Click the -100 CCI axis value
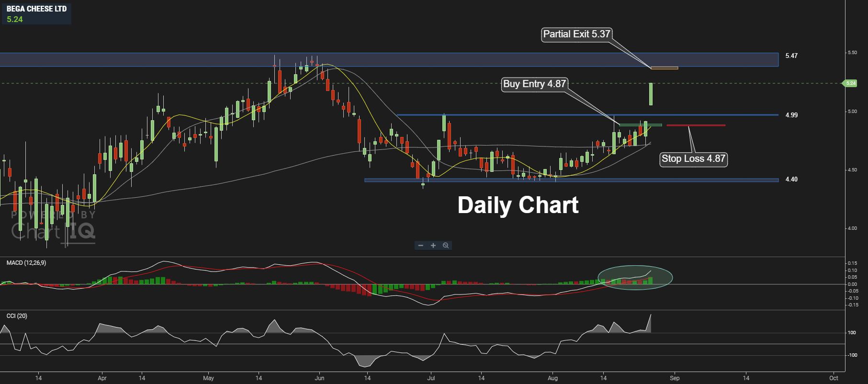Screen dimensions: 868x384 tap(853, 355)
